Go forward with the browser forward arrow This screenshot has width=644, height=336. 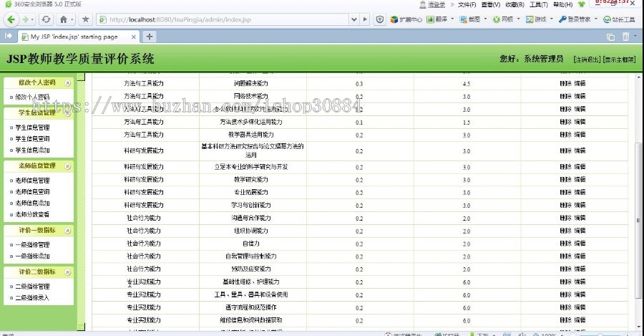26,19
